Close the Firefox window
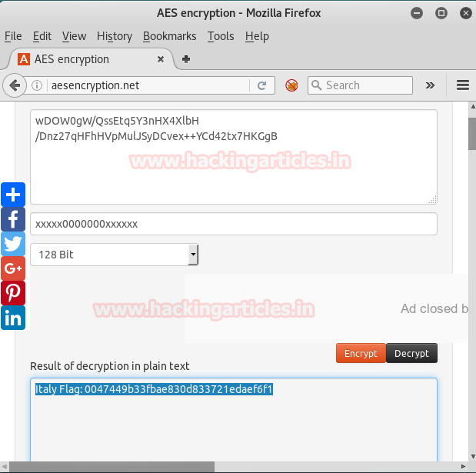Screen dimensions: 476x473 point(466,13)
